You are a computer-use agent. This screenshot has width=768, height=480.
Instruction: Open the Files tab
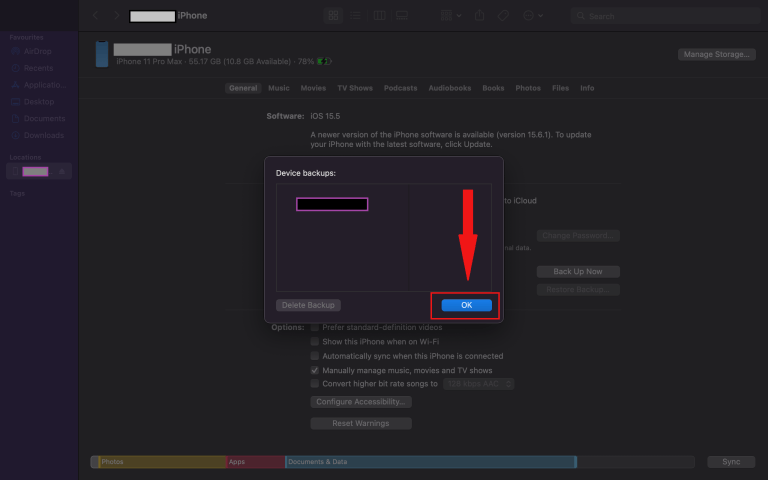[560, 88]
